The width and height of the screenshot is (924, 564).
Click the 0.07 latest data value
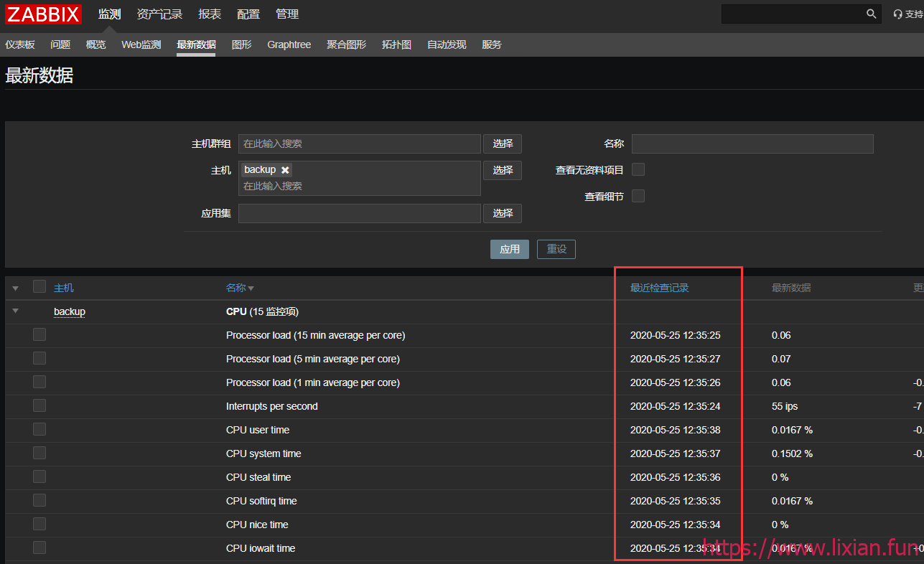pyautogui.click(x=781, y=359)
